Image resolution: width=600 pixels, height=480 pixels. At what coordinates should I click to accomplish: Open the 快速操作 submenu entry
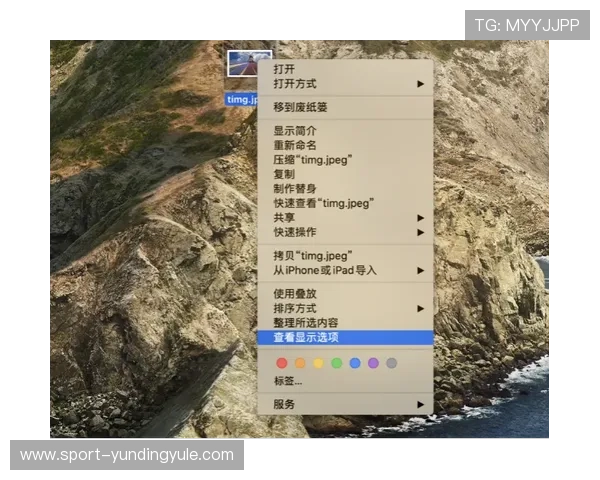345,232
